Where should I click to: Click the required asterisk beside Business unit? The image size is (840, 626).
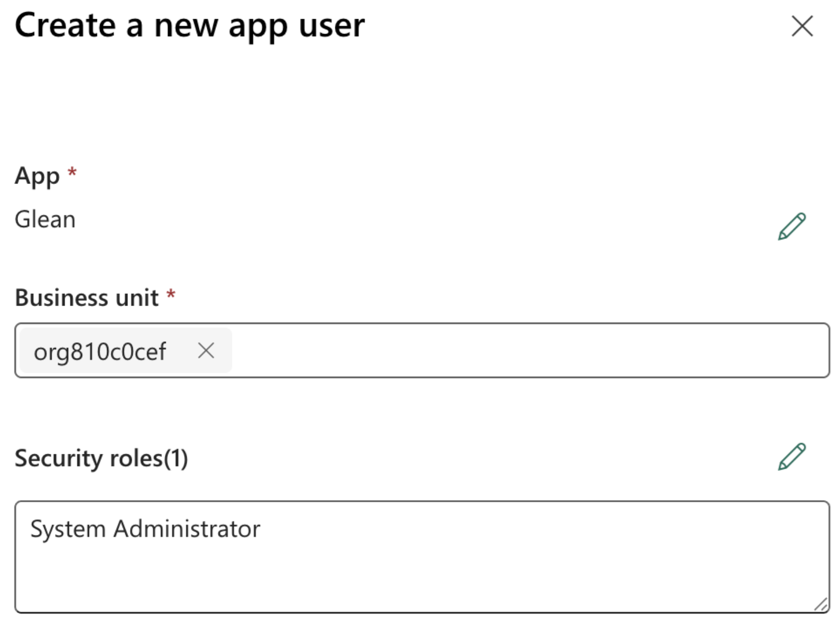171,294
